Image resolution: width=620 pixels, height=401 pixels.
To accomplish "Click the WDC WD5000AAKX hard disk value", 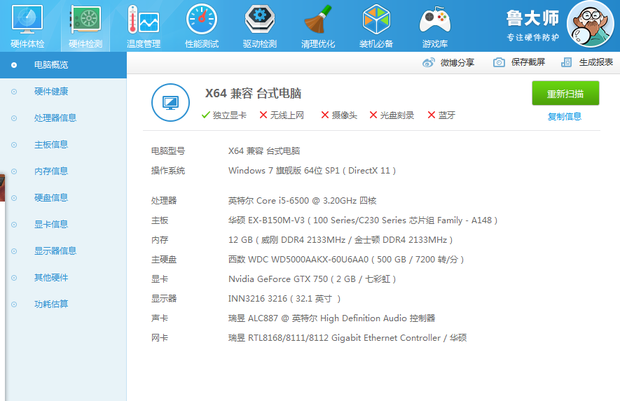I will (x=346, y=259).
